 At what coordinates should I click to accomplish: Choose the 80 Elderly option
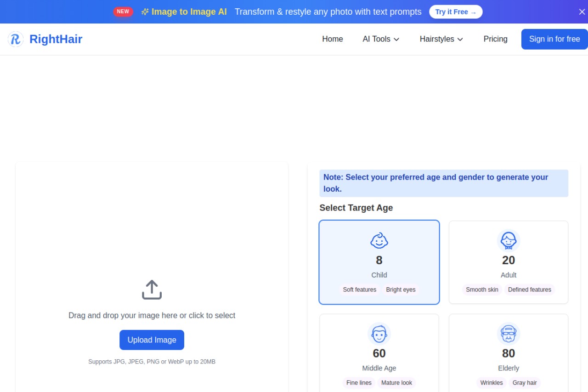pyautogui.click(x=509, y=353)
